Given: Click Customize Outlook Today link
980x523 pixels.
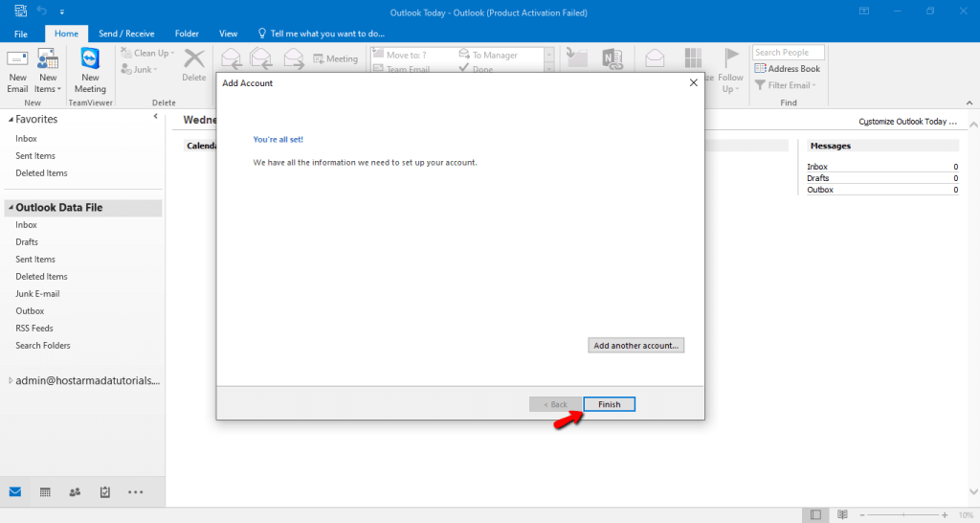Looking at the screenshot, I should pyautogui.click(x=907, y=122).
